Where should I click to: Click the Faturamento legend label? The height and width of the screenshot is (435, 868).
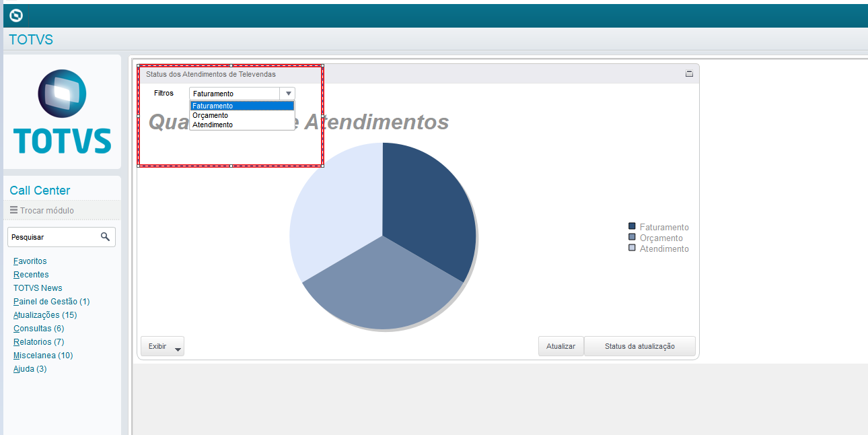click(664, 228)
